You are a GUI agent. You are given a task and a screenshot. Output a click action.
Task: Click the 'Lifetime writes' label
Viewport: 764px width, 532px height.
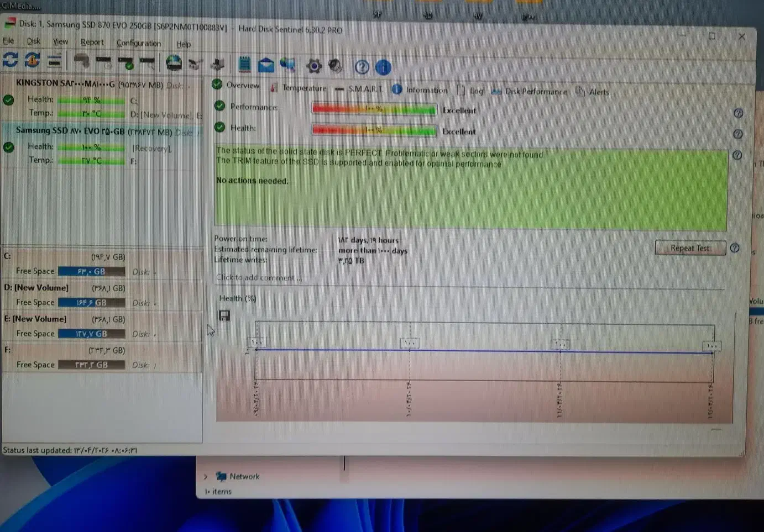pos(240,260)
